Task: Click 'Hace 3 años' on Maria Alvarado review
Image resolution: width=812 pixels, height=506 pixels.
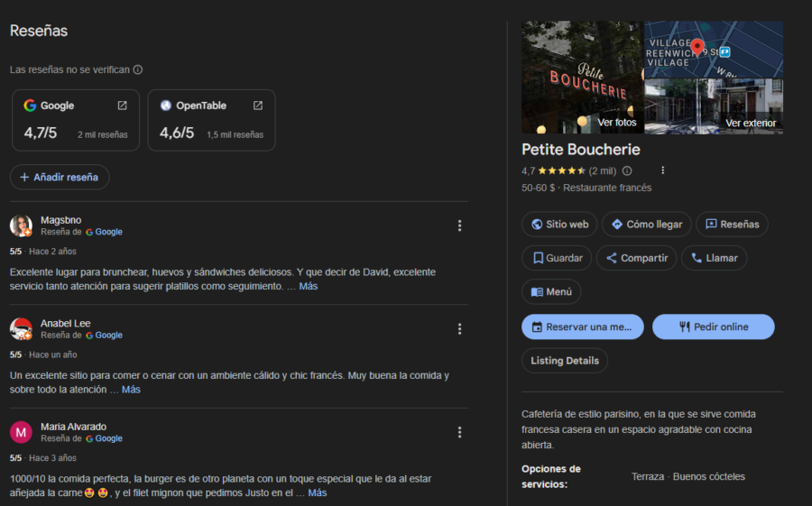Action: [53, 458]
